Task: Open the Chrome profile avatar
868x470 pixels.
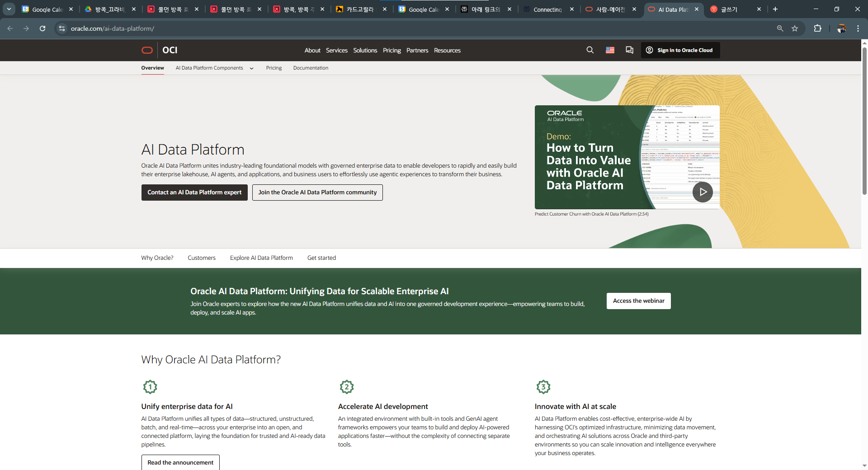Action: point(841,28)
